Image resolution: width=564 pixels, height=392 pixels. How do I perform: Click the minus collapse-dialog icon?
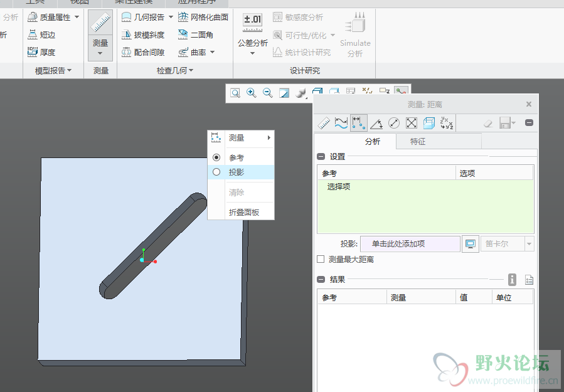(x=529, y=123)
